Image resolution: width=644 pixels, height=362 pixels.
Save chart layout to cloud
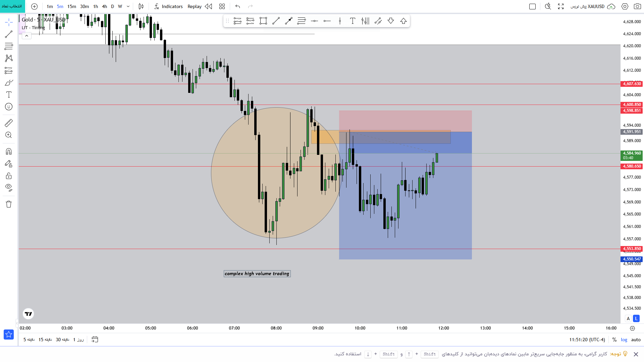coord(611,6)
